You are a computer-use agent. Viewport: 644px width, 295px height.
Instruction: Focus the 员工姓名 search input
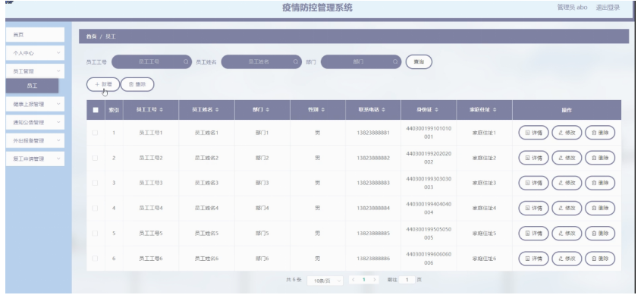[261, 61]
